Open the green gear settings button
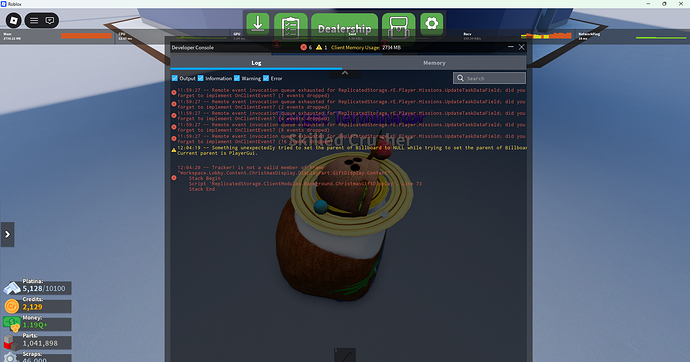This screenshot has width=690, height=362. pyautogui.click(x=432, y=24)
